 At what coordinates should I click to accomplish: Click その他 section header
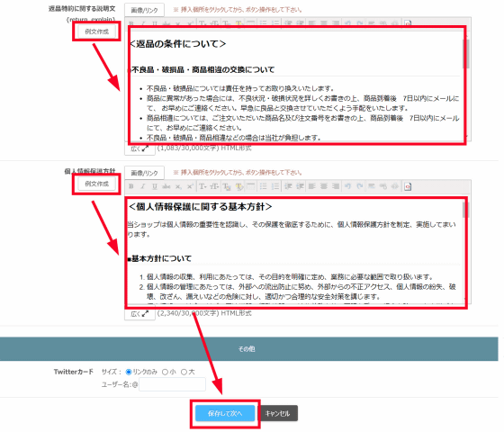point(249,349)
